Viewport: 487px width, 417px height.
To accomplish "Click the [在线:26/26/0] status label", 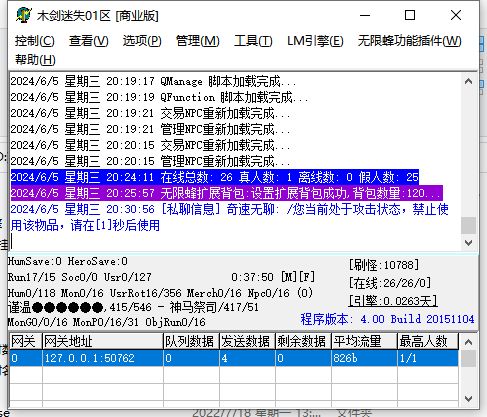I will pos(390,283).
